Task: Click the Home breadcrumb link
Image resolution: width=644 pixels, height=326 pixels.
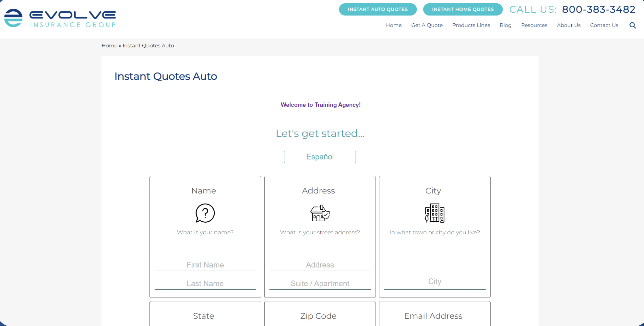Action: pos(109,46)
